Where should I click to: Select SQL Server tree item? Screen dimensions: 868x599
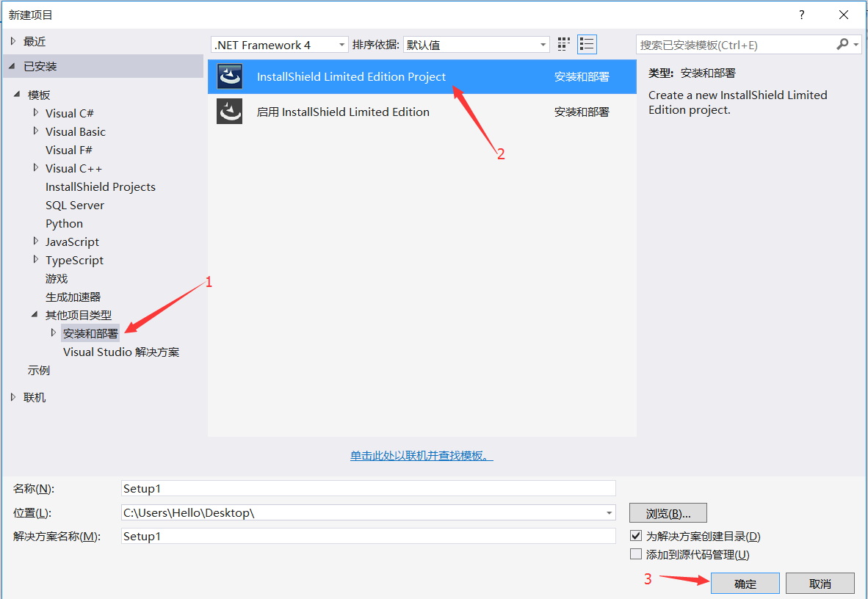tap(75, 205)
